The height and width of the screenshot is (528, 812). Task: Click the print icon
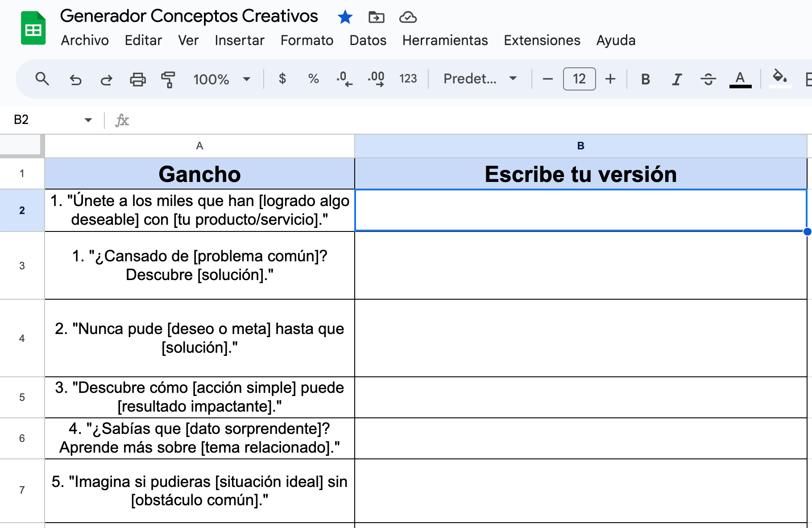pyautogui.click(x=137, y=79)
